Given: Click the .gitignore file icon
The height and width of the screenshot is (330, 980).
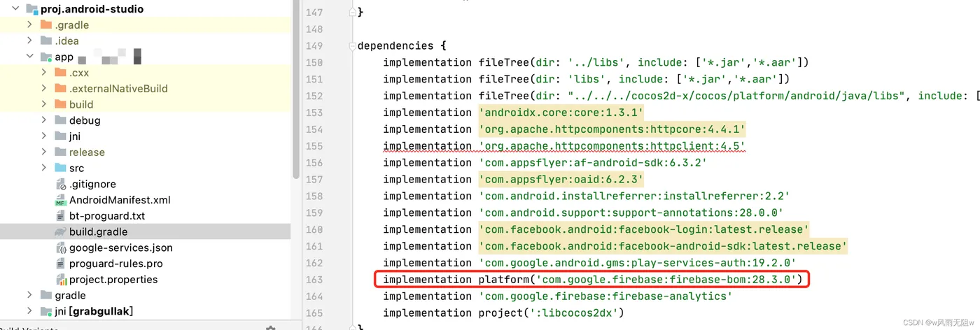Looking at the screenshot, I should [x=61, y=185].
